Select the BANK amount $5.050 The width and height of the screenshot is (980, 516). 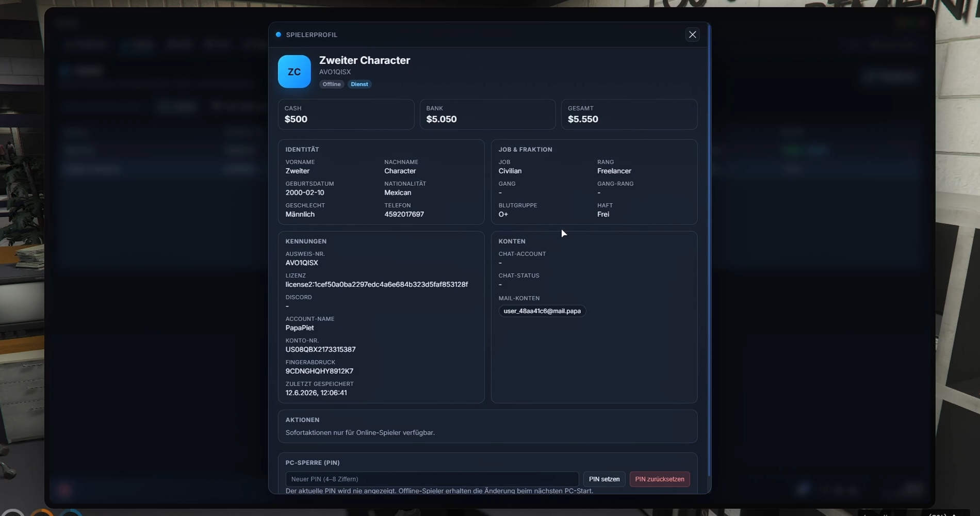coord(442,119)
